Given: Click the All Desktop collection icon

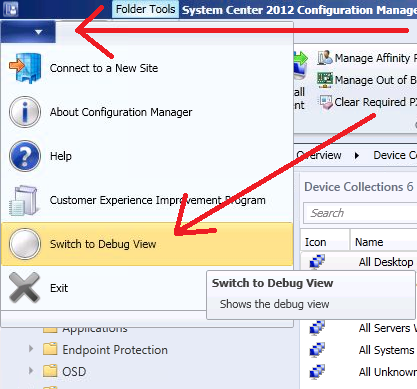Looking at the screenshot, I should tap(317, 262).
